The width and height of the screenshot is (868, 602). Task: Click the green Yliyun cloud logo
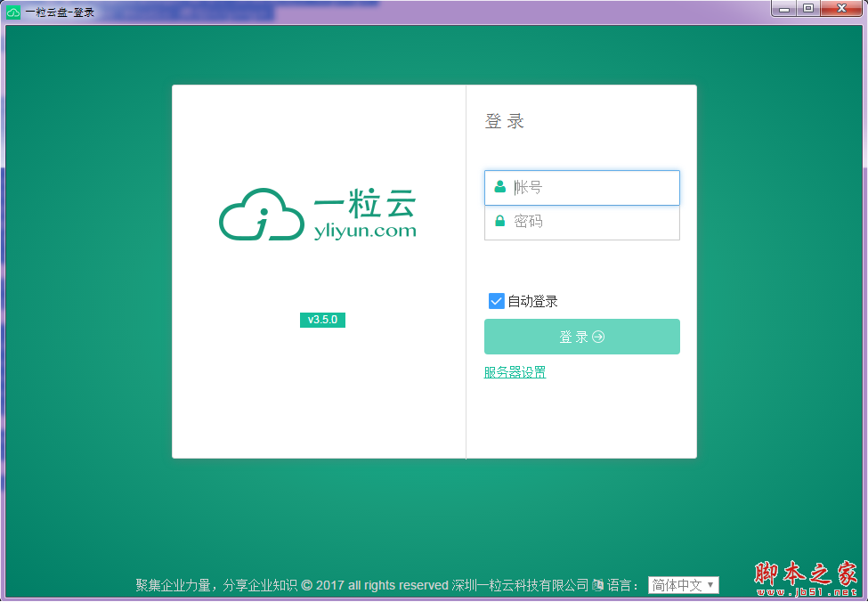click(261, 214)
